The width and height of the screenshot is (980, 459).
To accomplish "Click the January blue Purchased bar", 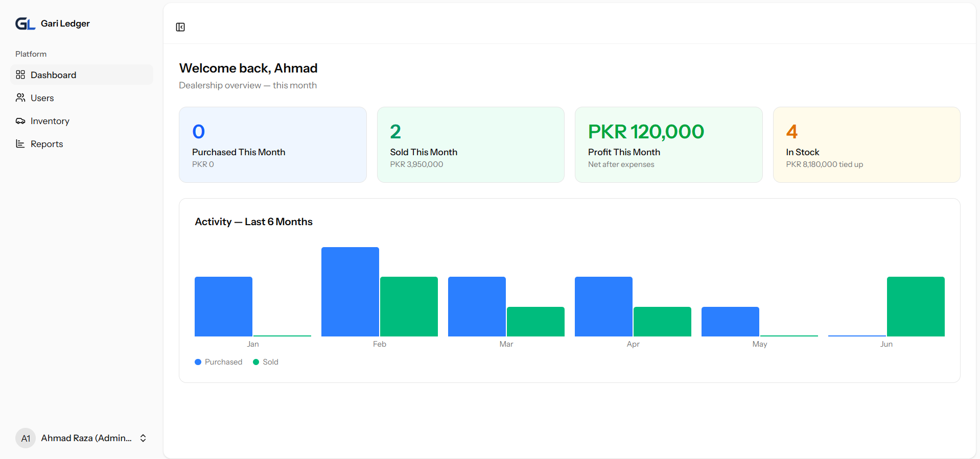I will (x=223, y=306).
